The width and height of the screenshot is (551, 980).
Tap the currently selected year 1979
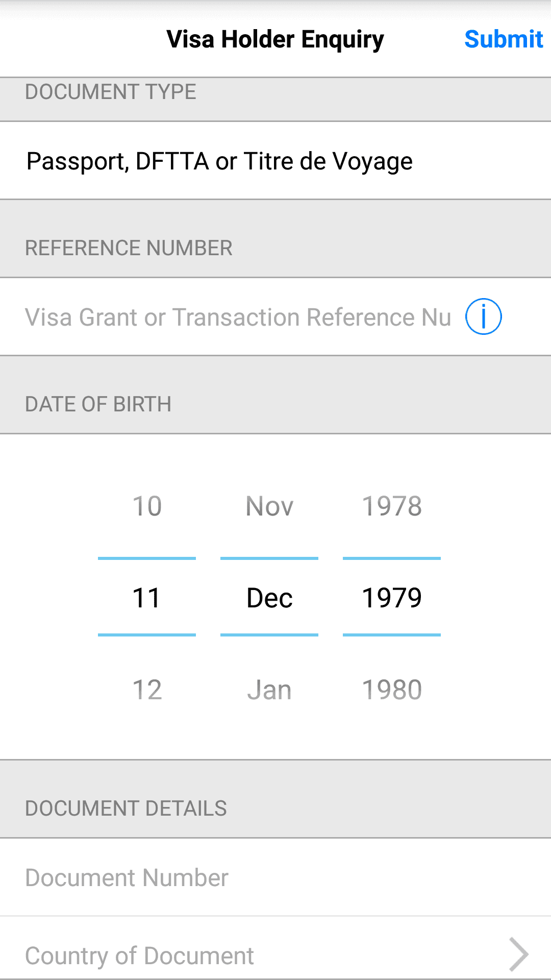(391, 597)
